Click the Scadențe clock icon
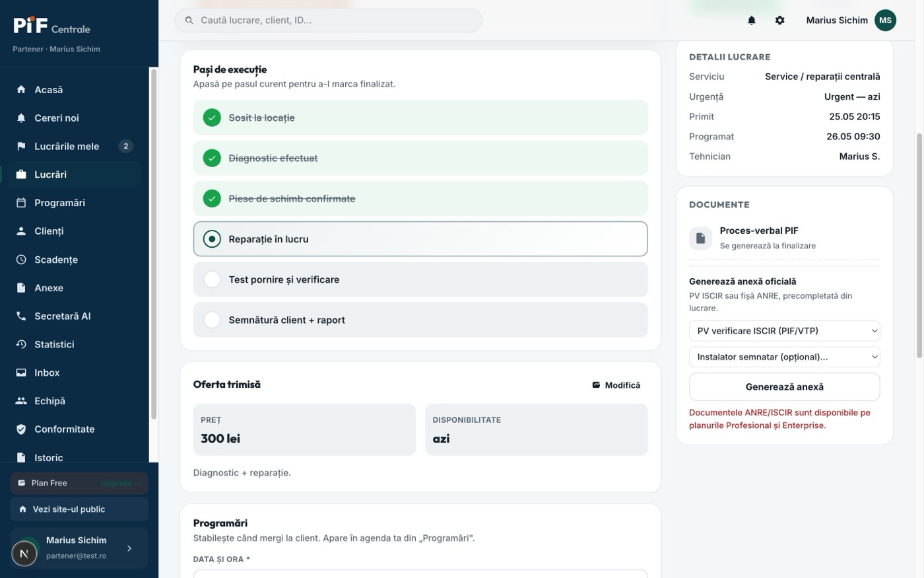Image resolution: width=924 pixels, height=578 pixels. (21, 260)
